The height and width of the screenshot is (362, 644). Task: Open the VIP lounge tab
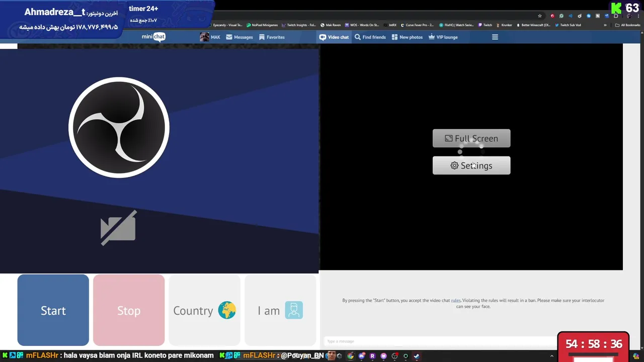(443, 37)
